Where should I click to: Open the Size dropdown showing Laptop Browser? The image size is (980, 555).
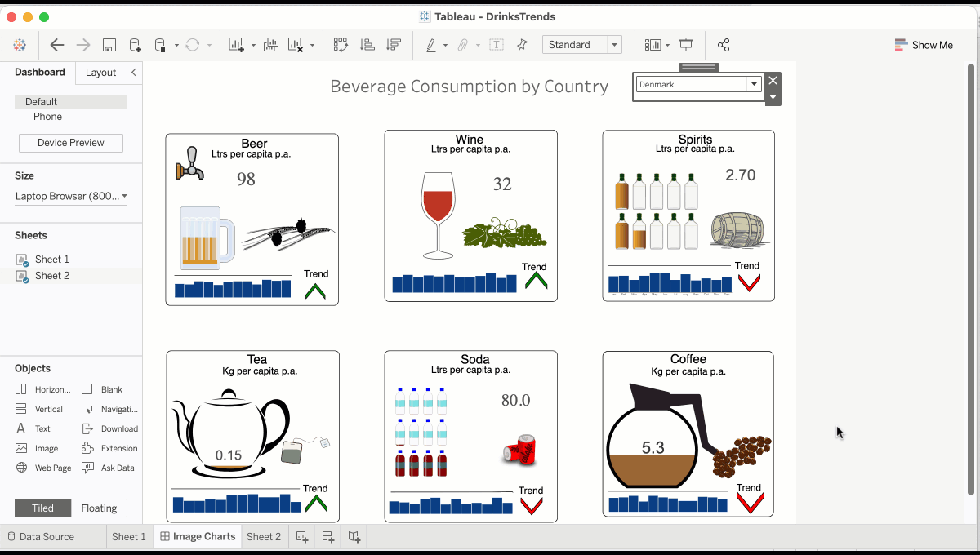click(70, 196)
